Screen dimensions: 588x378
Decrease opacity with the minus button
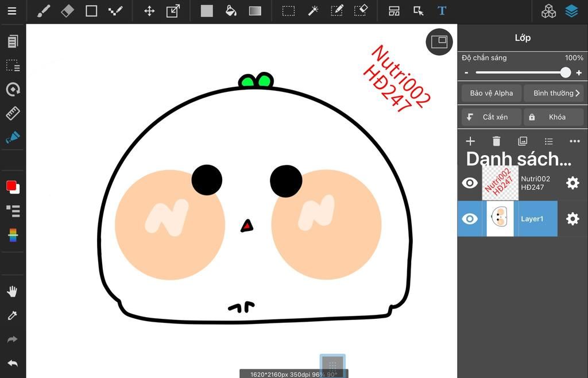[466, 72]
